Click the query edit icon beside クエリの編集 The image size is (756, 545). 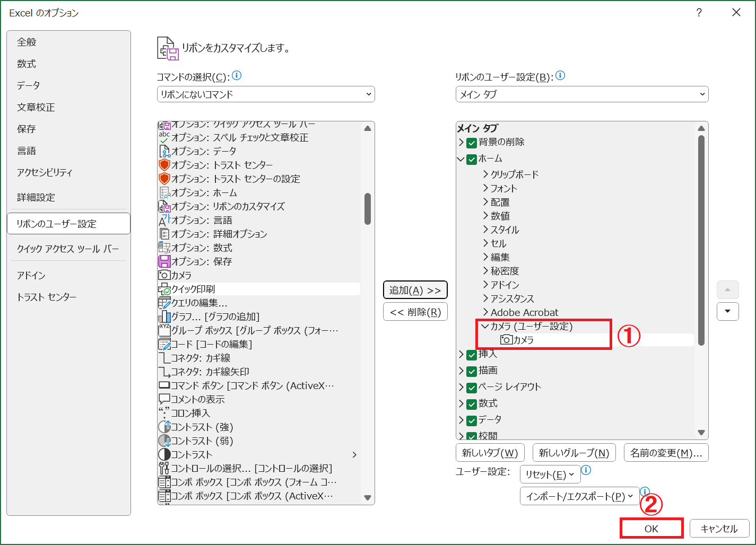(164, 303)
